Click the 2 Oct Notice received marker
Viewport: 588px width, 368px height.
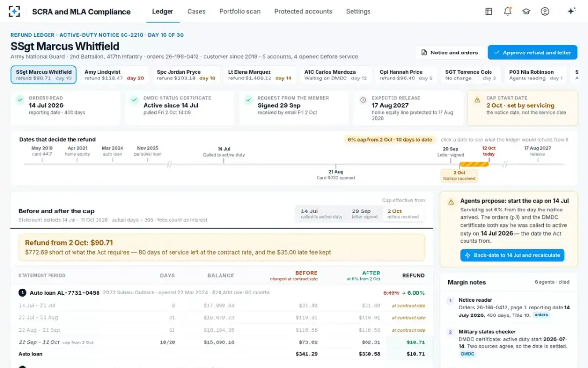[460, 176]
